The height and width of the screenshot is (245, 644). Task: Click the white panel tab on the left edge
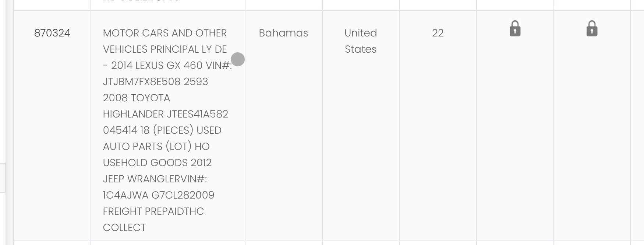click(x=2, y=178)
